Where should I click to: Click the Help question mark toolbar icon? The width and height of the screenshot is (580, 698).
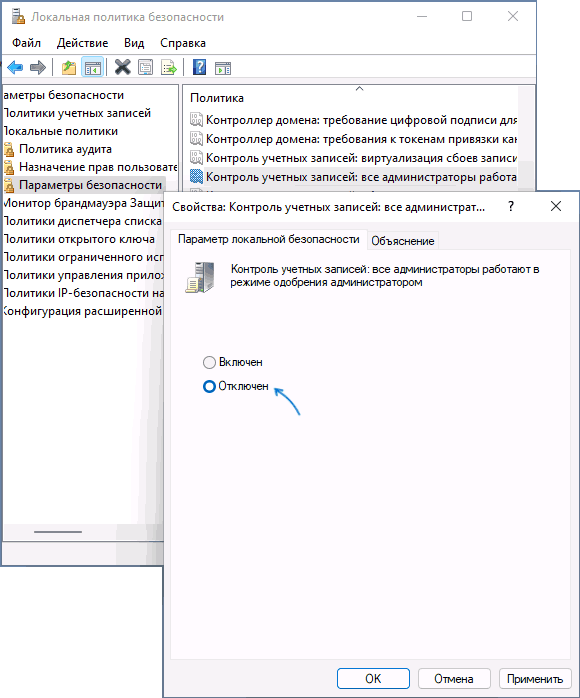(199, 68)
